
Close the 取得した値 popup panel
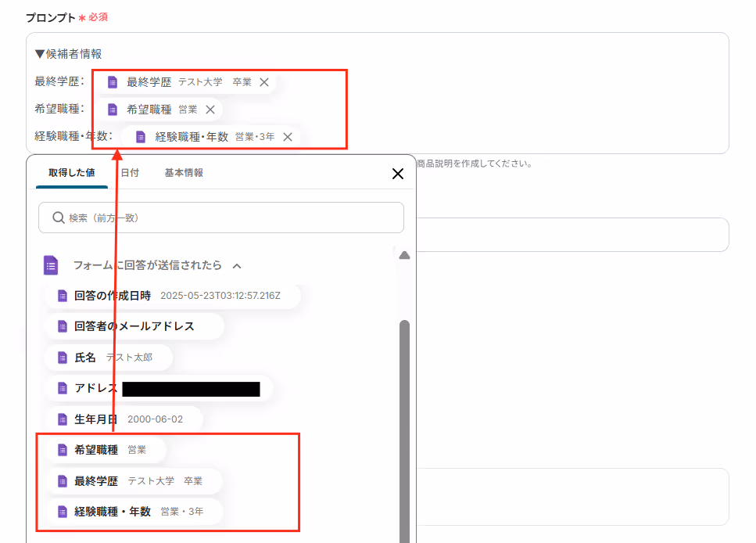398,174
